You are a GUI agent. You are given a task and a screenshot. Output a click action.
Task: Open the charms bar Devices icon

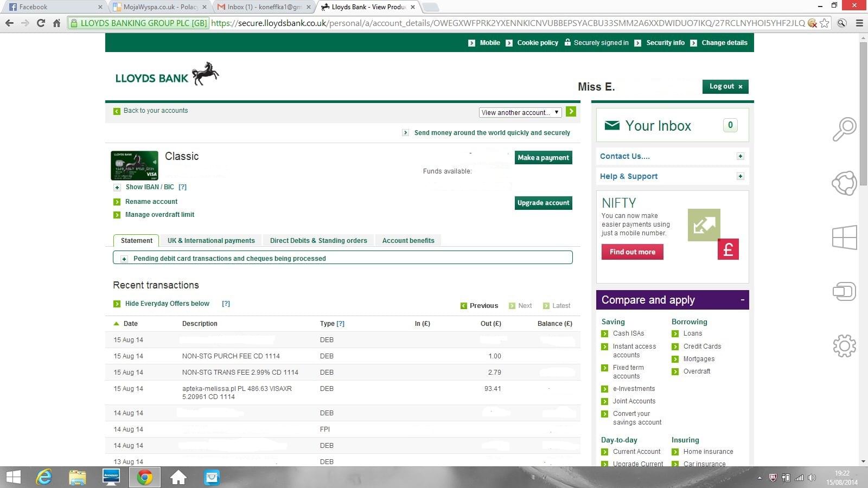[844, 291]
